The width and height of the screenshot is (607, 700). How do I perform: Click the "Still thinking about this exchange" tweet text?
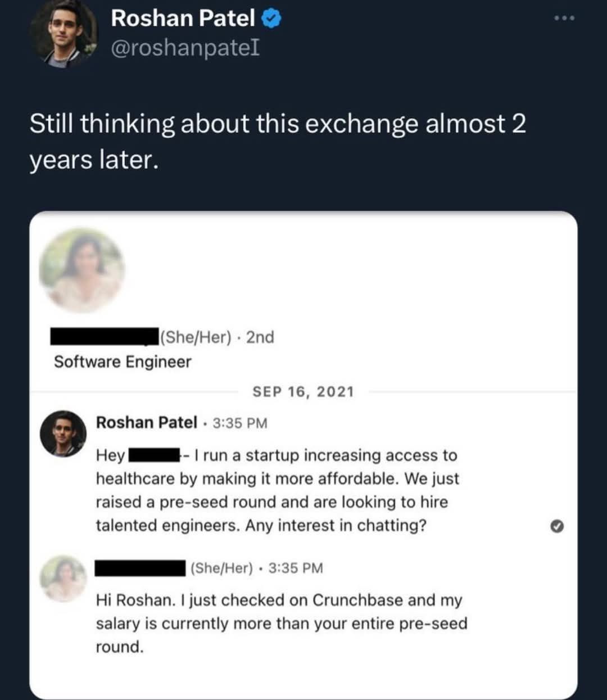click(x=278, y=141)
